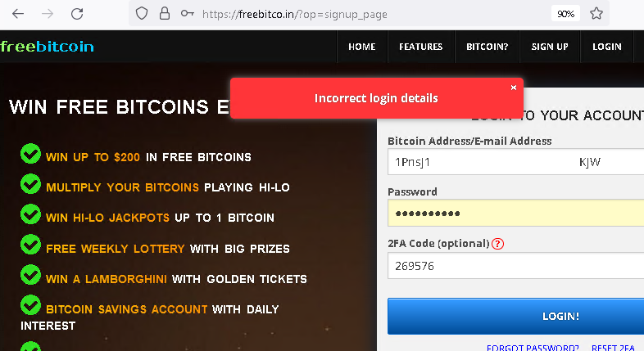Go to BITCOIN? navigation item
The height and width of the screenshot is (351, 644).
pyautogui.click(x=488, y=47)
